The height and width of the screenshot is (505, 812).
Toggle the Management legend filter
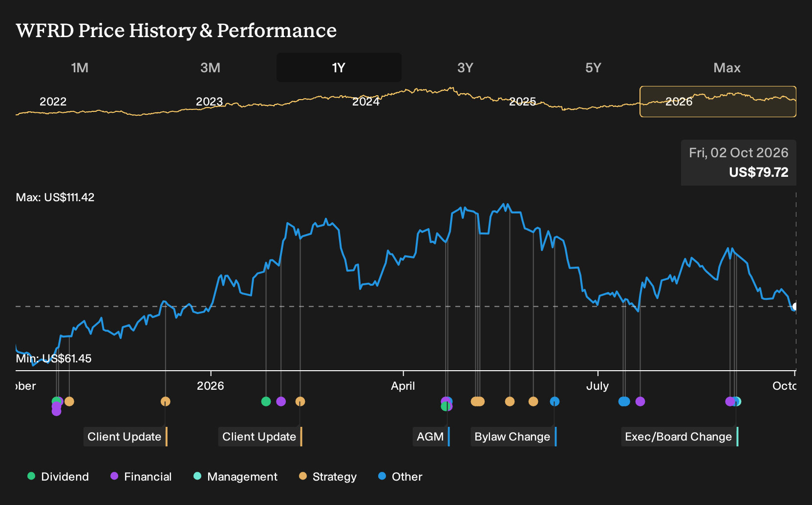point(235,477)
